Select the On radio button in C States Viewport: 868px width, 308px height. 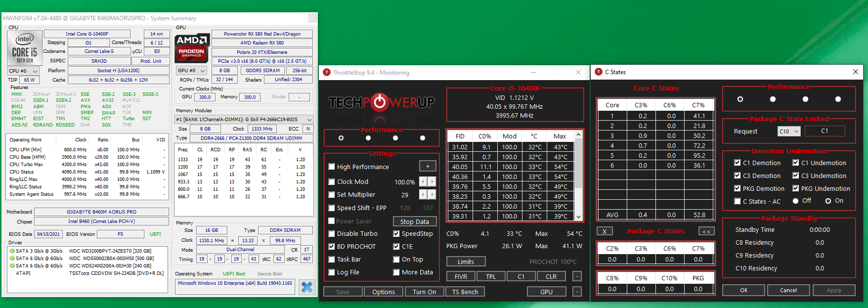pos(828,201)
